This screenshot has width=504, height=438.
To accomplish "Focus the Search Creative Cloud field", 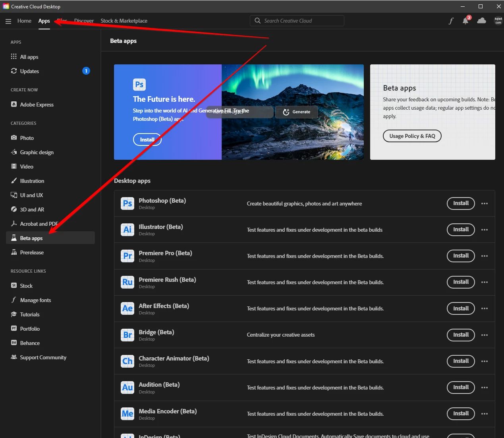I will 297,21.
